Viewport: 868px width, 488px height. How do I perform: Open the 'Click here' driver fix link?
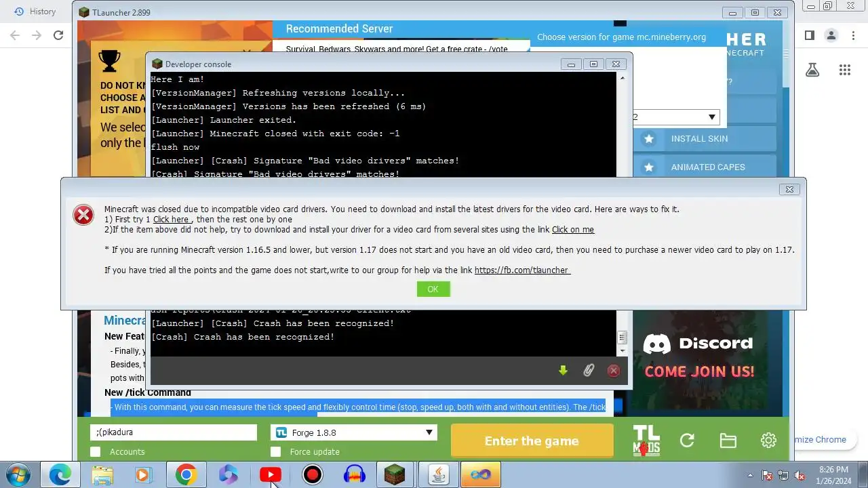172,220
